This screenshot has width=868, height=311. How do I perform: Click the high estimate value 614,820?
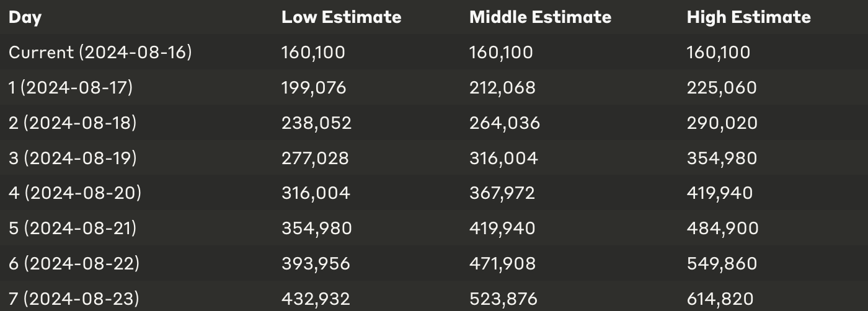point(720,299)
